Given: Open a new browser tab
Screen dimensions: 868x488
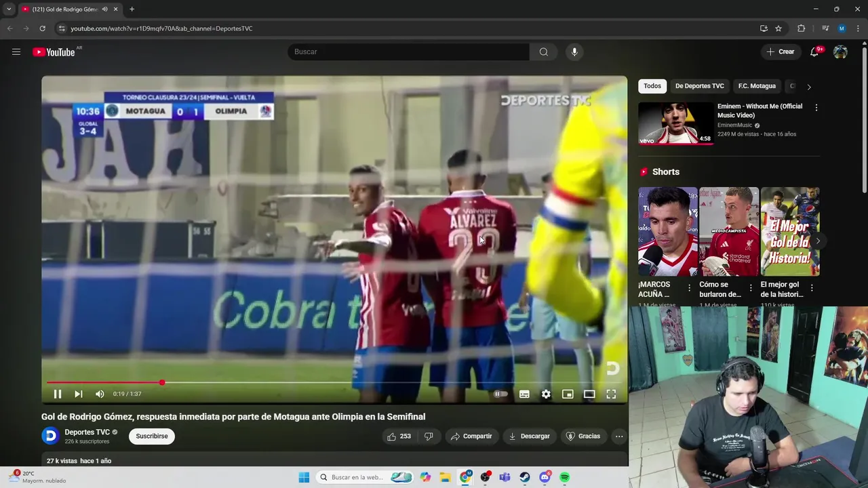Looking at the screenshot, I should [132, 9].
